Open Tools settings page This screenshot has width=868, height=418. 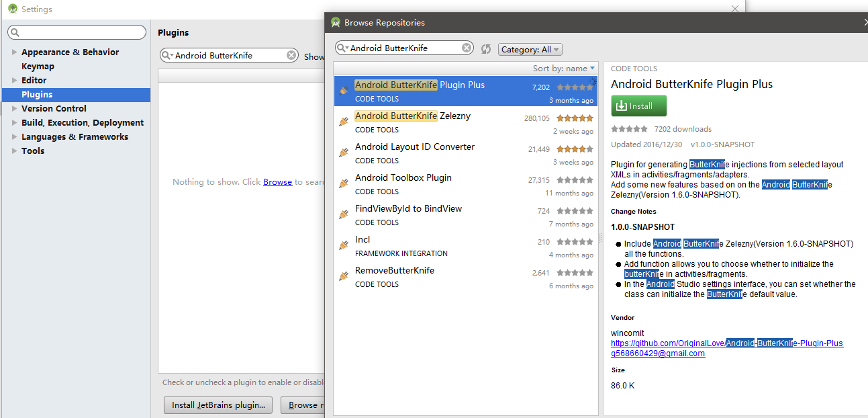click(33, 151)
